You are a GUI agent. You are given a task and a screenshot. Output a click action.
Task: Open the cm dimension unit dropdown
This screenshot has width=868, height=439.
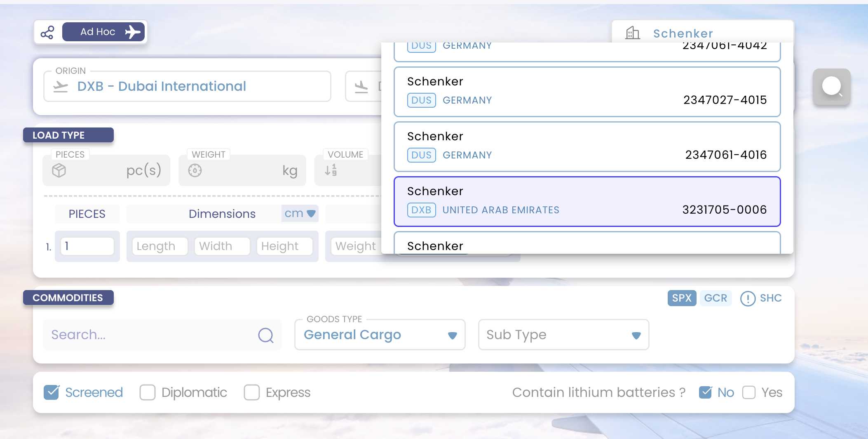[300, 213]
